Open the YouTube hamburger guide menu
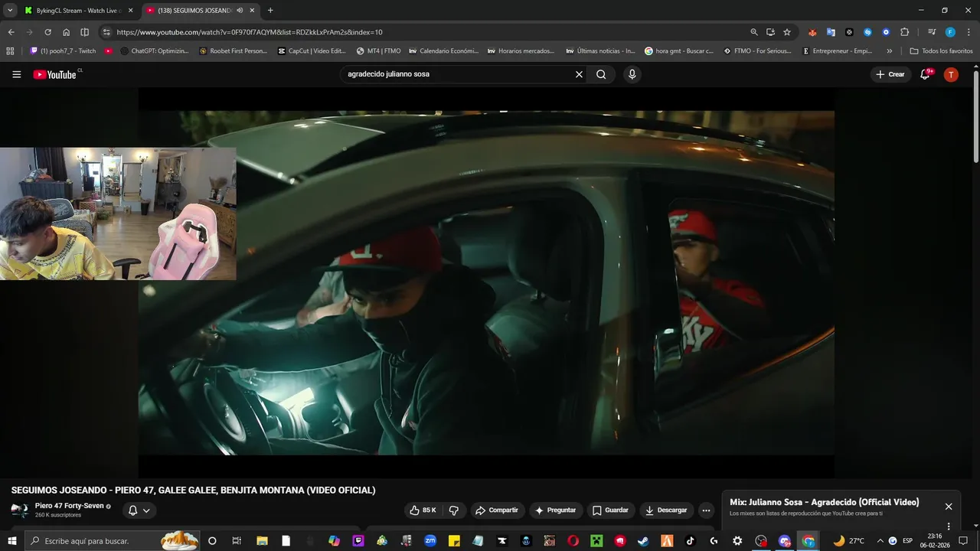 pyautogui.click(x=16, y=74)
